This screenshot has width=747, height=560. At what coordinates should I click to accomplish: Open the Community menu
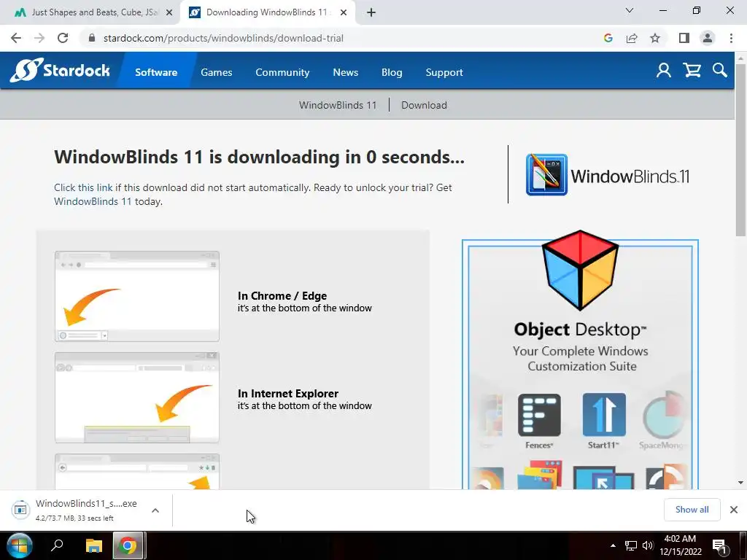[282, 72]
